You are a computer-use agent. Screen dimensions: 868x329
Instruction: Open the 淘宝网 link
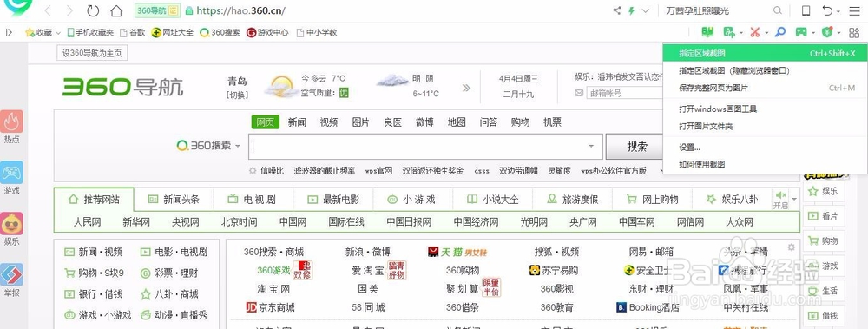point(273,289)
